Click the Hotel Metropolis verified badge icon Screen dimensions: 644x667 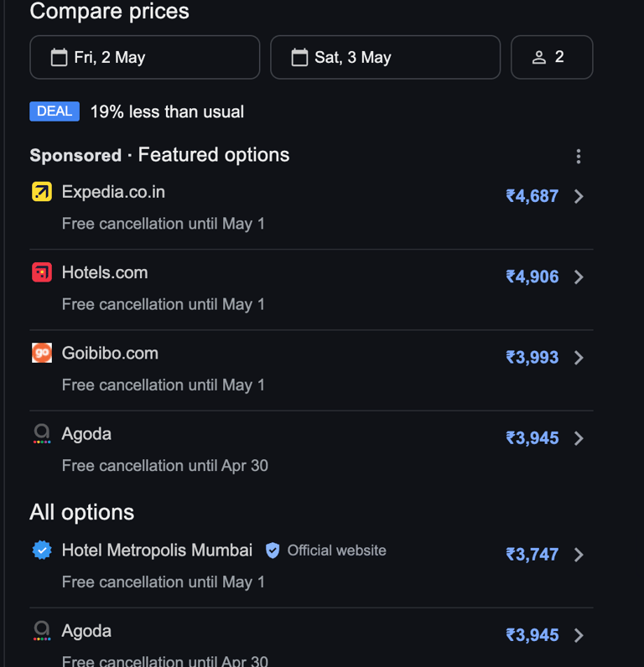click(42, 551)
